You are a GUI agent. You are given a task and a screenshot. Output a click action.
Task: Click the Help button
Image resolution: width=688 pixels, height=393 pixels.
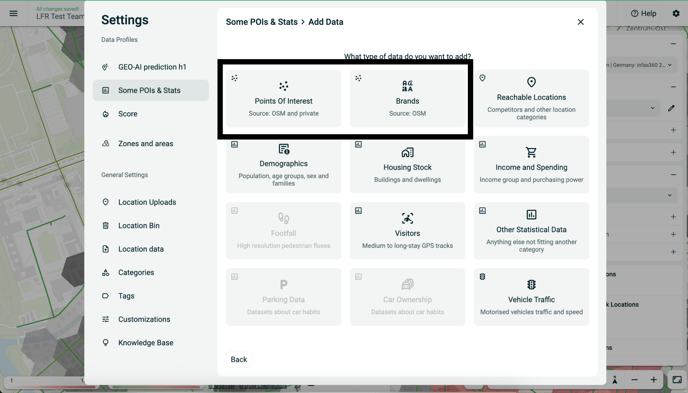point(644,14)
